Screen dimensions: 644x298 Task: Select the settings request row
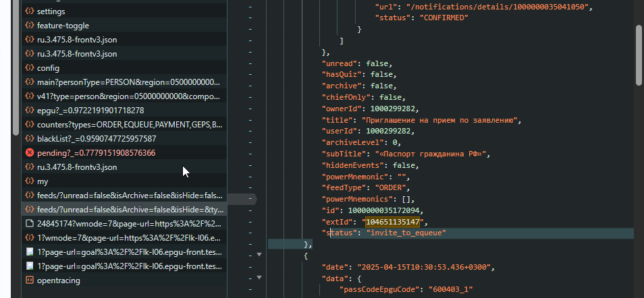pyautogui.click(x=124, y=11)
